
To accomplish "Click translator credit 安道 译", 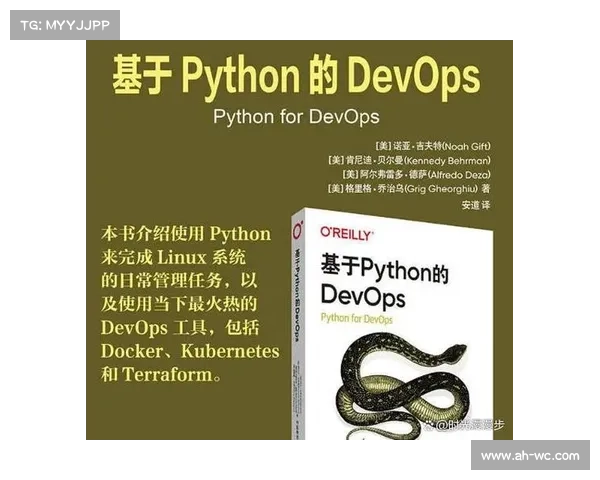I will tap(476, 205).
